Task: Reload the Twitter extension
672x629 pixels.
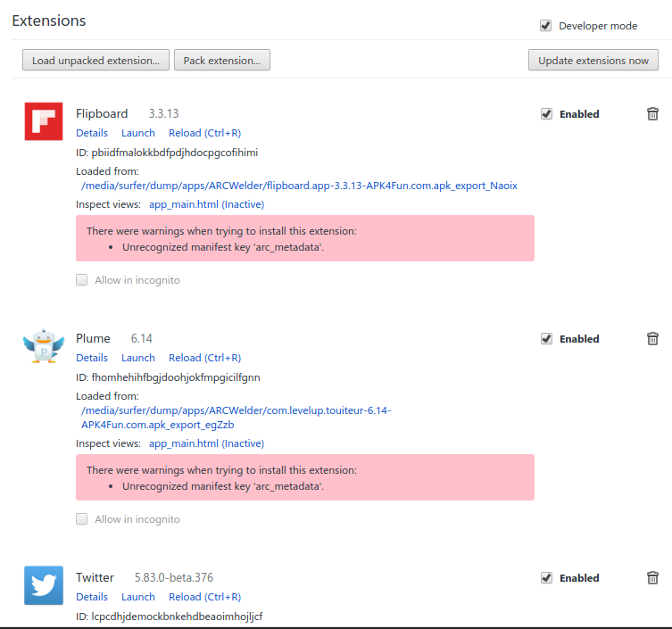Action: coord(205,597)
